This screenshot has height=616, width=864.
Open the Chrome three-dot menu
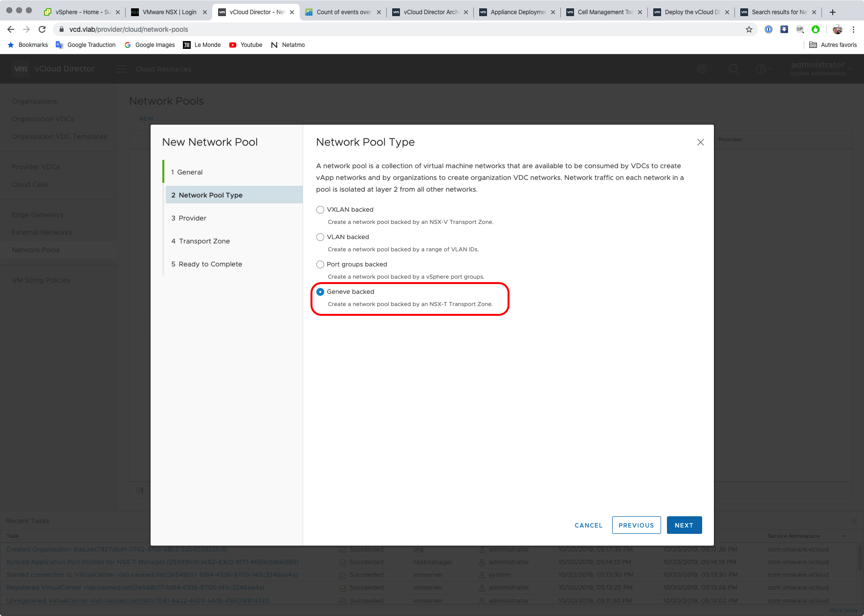[x=853, y=29]
